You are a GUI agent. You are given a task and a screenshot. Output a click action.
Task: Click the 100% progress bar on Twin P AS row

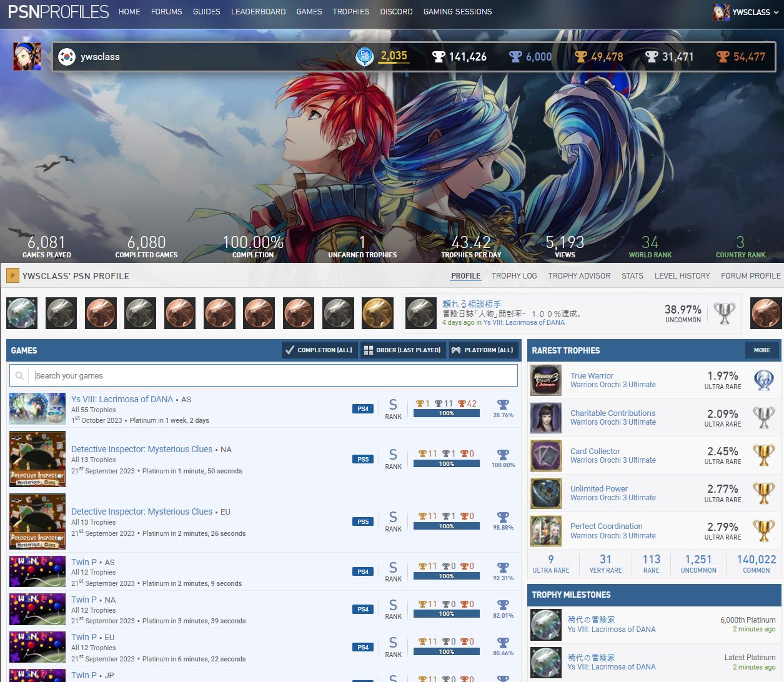click(447, 576)
